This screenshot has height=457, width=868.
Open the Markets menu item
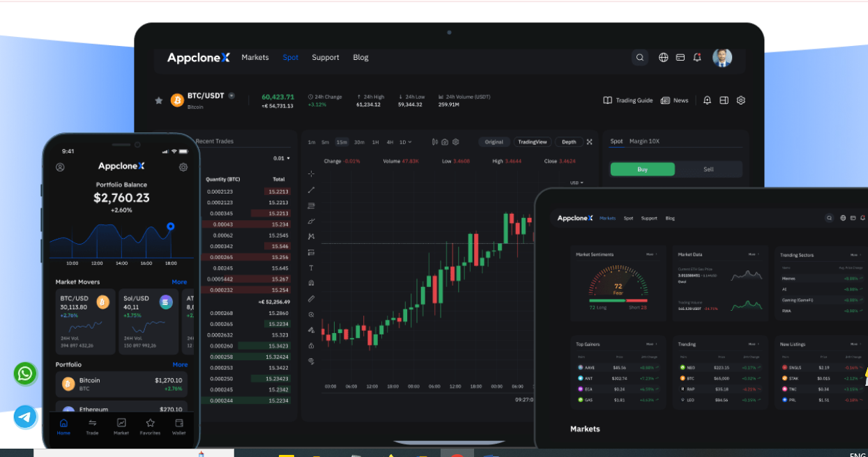(255, 58)
